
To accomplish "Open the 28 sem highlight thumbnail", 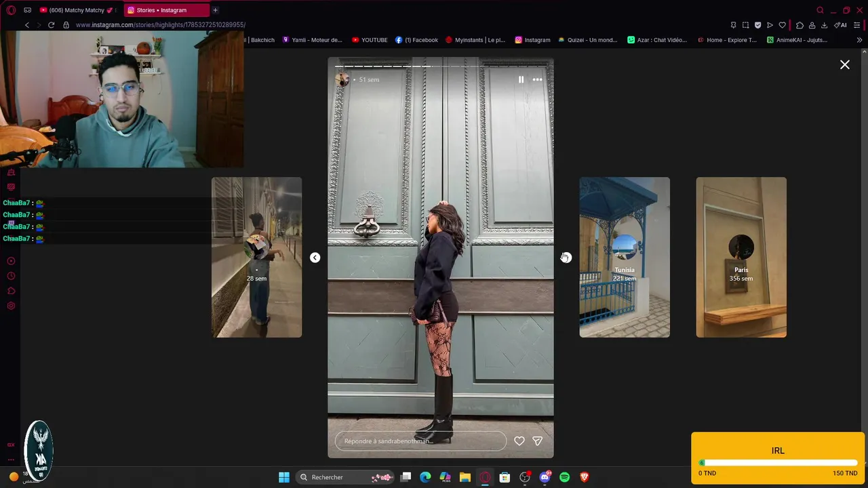I will (257, 258).
